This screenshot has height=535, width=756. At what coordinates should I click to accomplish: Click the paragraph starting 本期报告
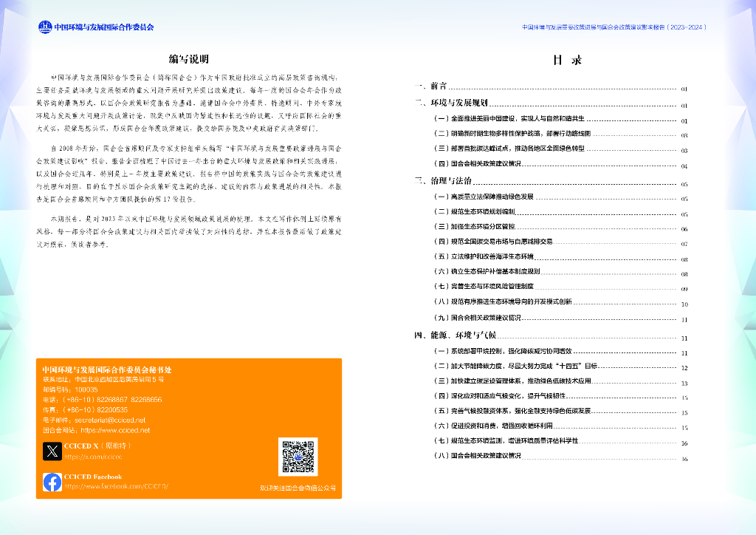coord(188,231)
